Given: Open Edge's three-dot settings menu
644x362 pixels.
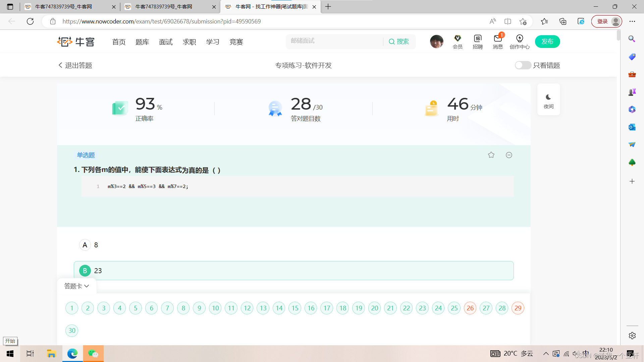Looking at the screenshot, I should [632, 21].
